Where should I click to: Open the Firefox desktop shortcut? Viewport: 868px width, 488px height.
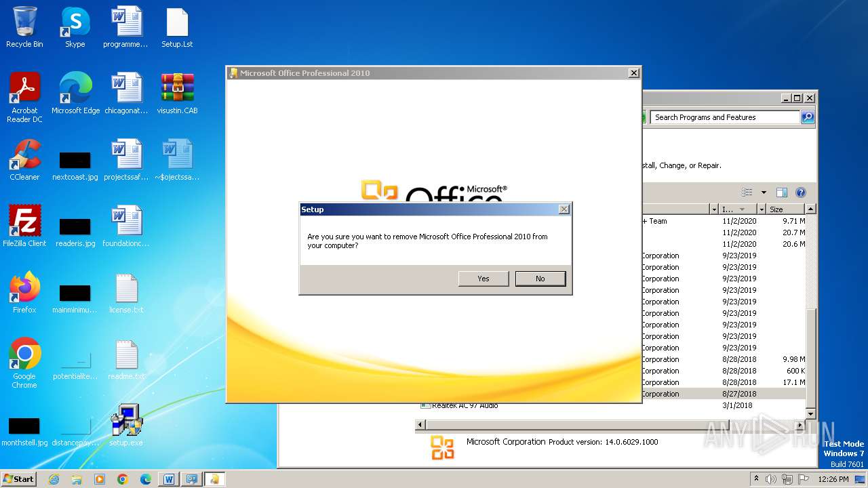pyautogui.click(x=24, y=293)
